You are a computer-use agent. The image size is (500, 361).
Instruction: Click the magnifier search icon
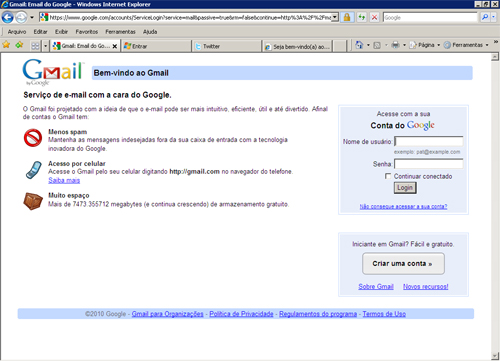pyautogui.click(x=485, y=17)
